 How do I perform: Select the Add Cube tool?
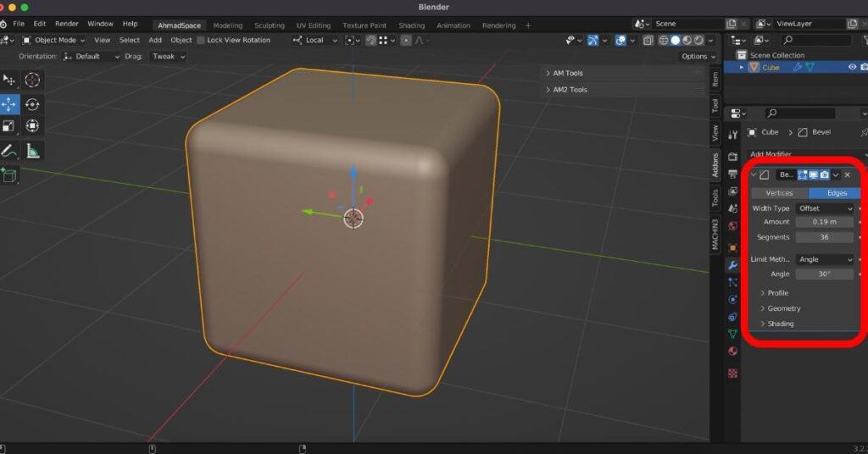tap(9, 175)
